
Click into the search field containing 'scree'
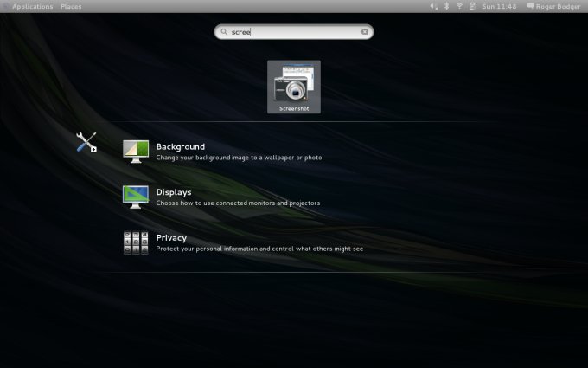click(x=294, y=32)
